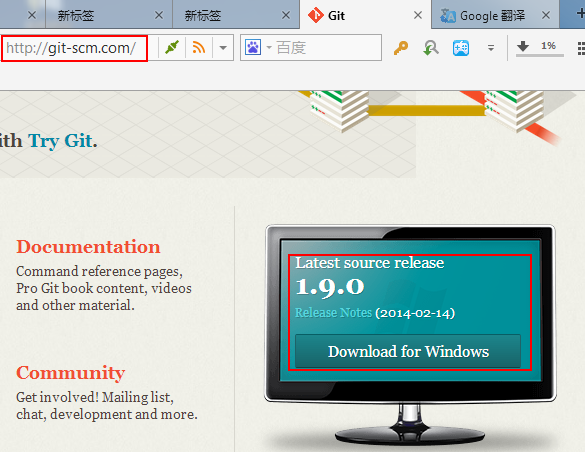Click the download arrow icon

pyautogui.click(x=523, y=46)
